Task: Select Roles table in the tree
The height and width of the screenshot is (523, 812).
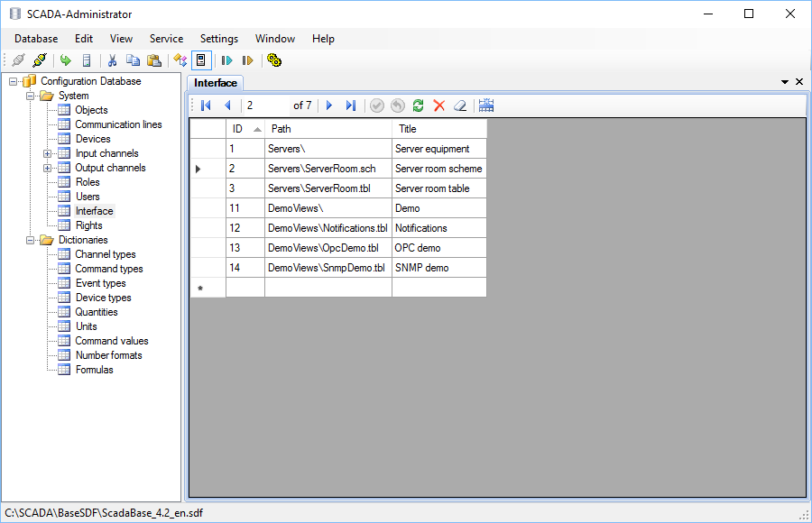Action: click(x=88, y=182)
